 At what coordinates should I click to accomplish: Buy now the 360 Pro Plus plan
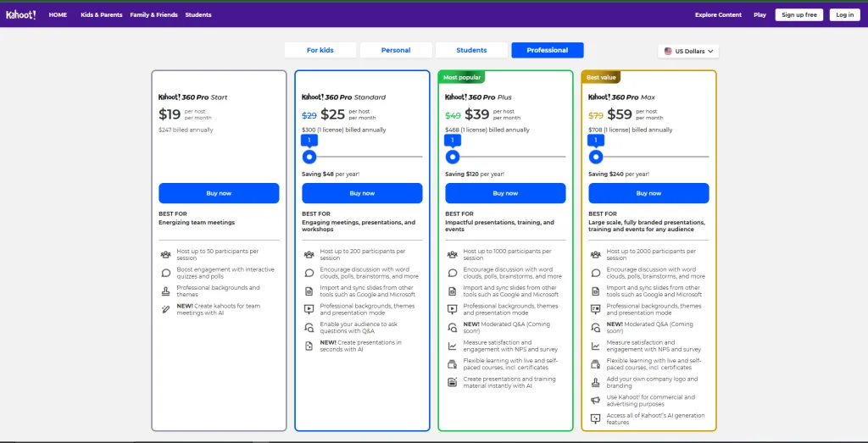505,193
